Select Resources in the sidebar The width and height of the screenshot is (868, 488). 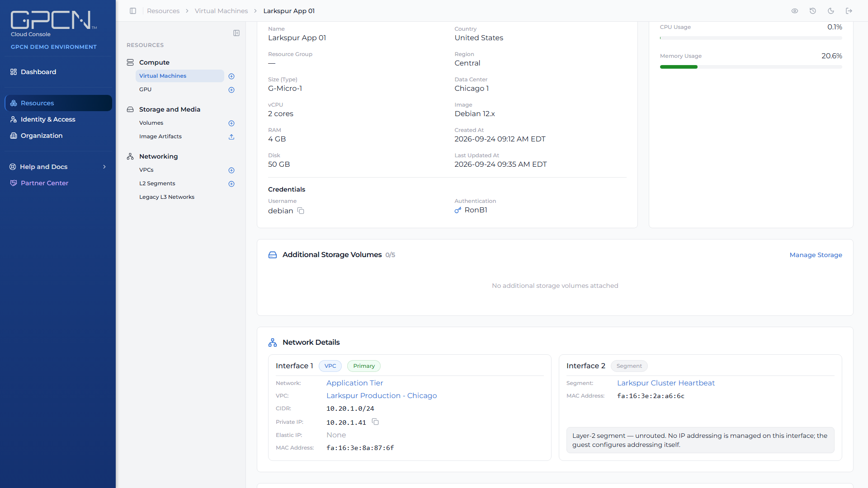tap(58, 103)
